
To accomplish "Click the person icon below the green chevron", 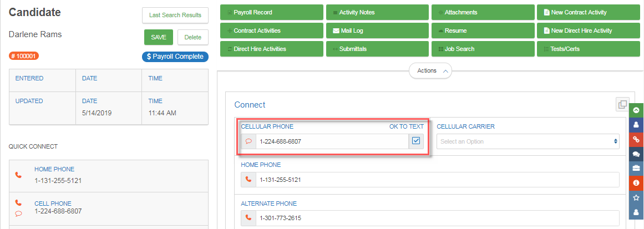I will tap(636, 124).
